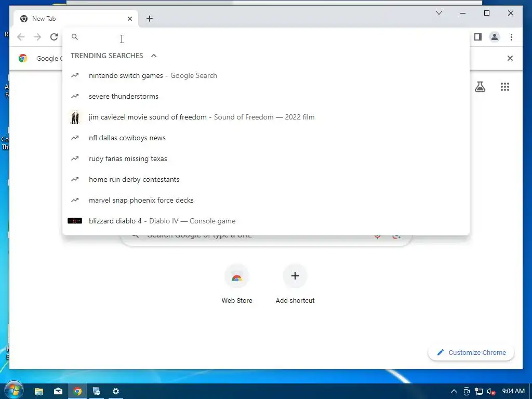Click the forward navigation arrow
The height and width of the screenshot is (399, 532).
click(37, 37)
